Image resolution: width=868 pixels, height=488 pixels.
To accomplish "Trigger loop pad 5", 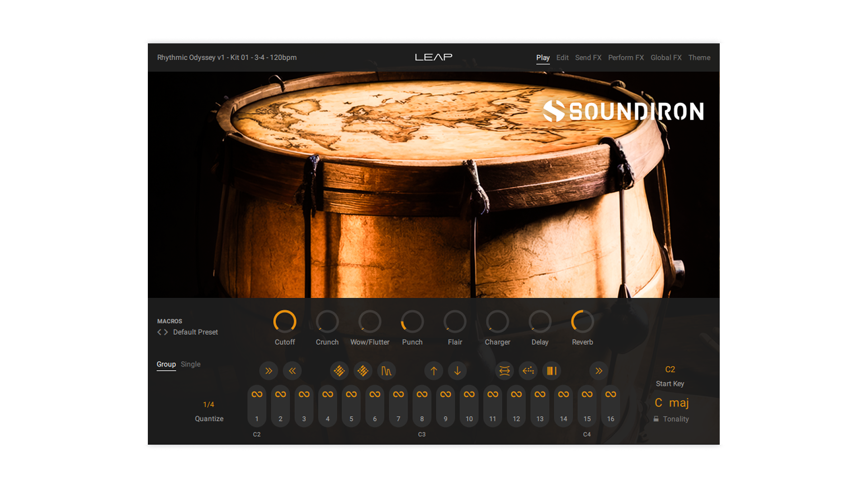I will pyautogui.click(x=351, y=406).
